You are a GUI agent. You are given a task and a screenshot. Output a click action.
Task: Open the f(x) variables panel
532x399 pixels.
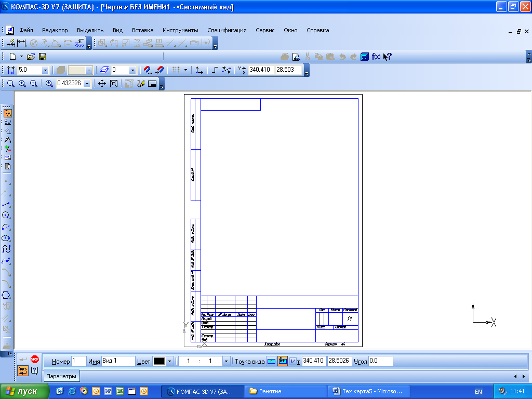pyautogui.click(x=376, y=57)
